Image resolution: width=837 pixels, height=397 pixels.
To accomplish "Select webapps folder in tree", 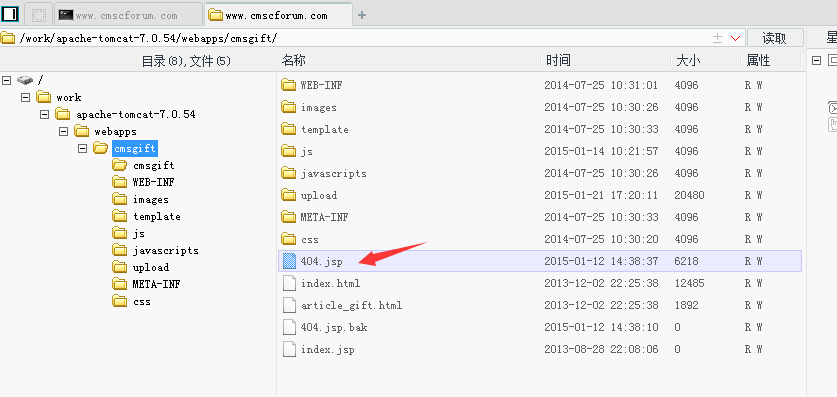I will [x=115, y=131].
